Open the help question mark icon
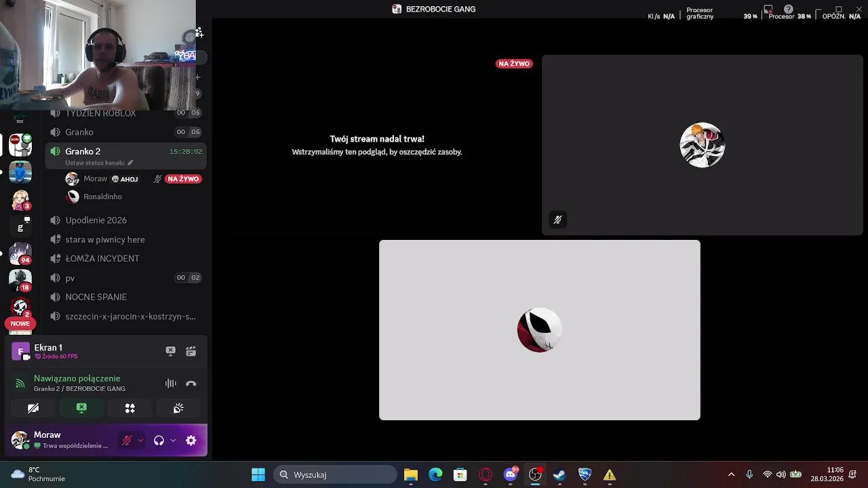 click(789, 9)
